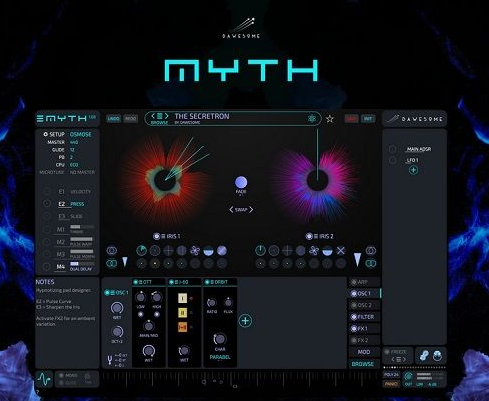The width and height of the screenshot is (489, 401).
Task: Open the waveform view icon at bottom left
Action: pos(44,379)
